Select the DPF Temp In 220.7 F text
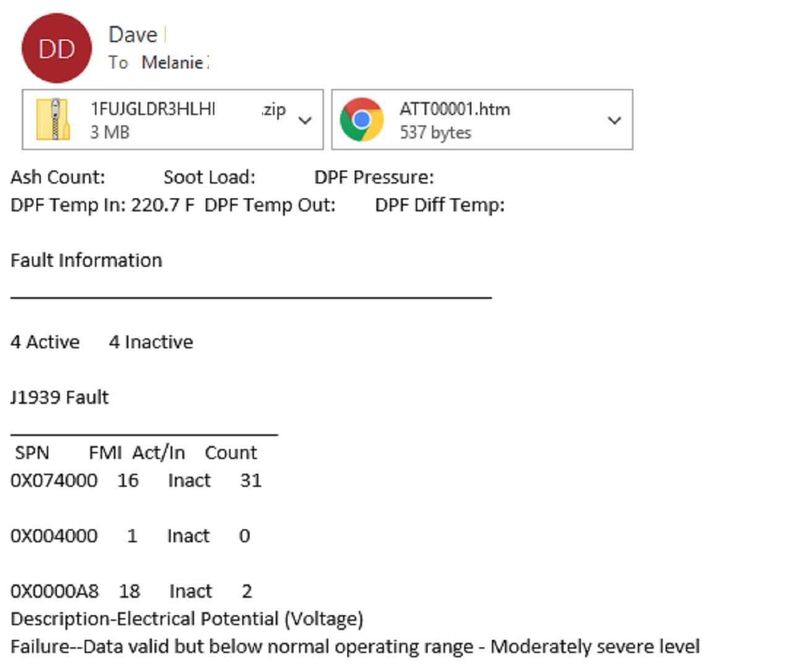The height and width of the screenshot is (672, 791). coord(102,205)
